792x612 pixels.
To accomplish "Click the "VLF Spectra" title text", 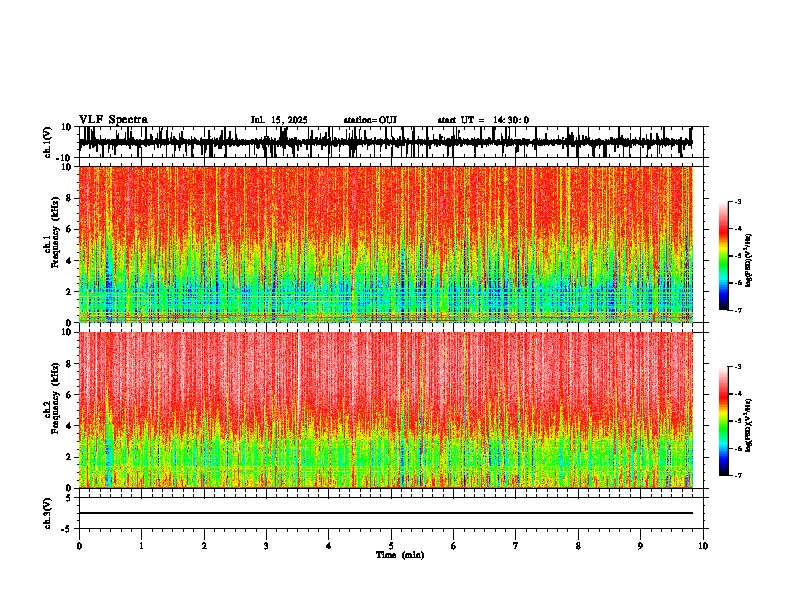I will point(113,120).
